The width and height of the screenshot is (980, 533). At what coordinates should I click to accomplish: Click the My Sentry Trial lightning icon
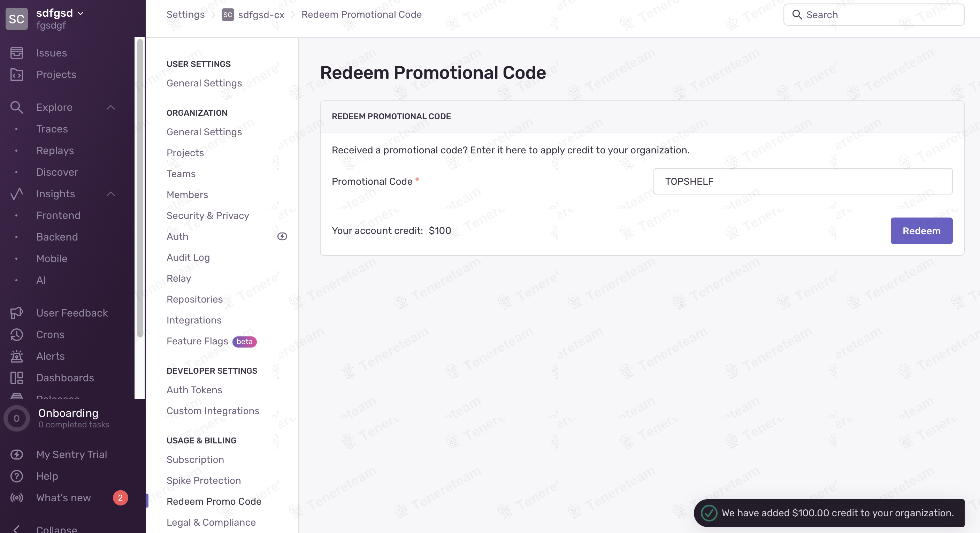pos(16,454)
